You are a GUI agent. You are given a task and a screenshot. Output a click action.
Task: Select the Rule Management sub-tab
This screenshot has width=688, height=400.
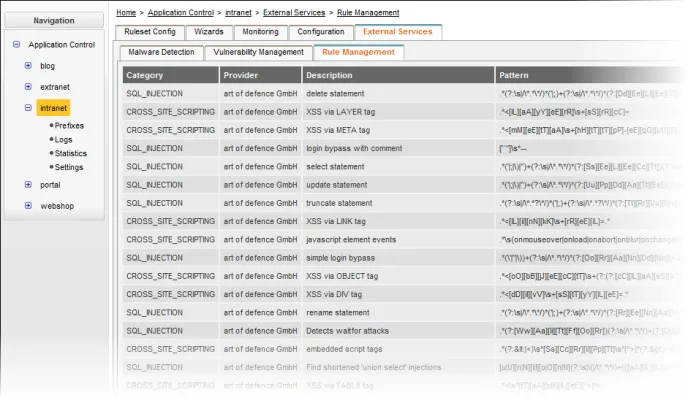coord(358,52)
